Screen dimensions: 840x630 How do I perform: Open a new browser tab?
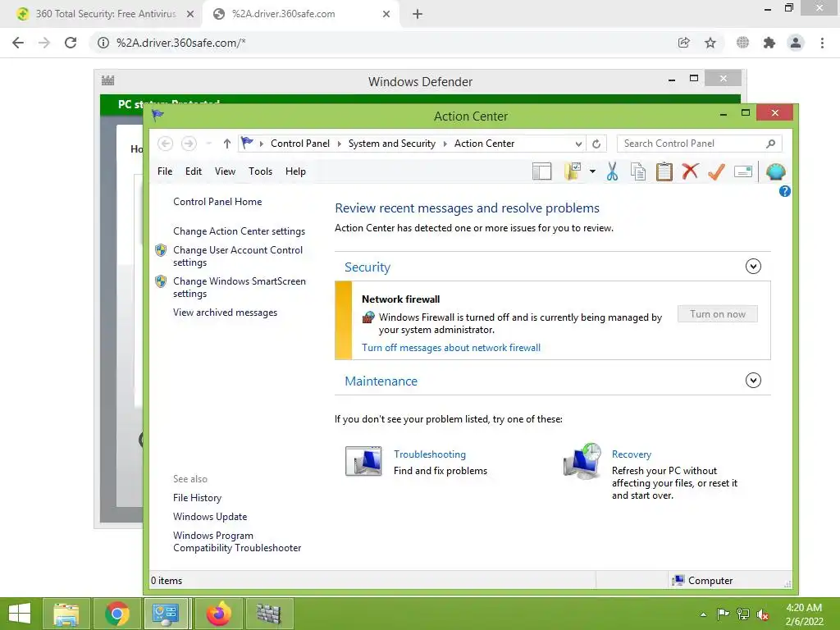click(x=418, y=15)
